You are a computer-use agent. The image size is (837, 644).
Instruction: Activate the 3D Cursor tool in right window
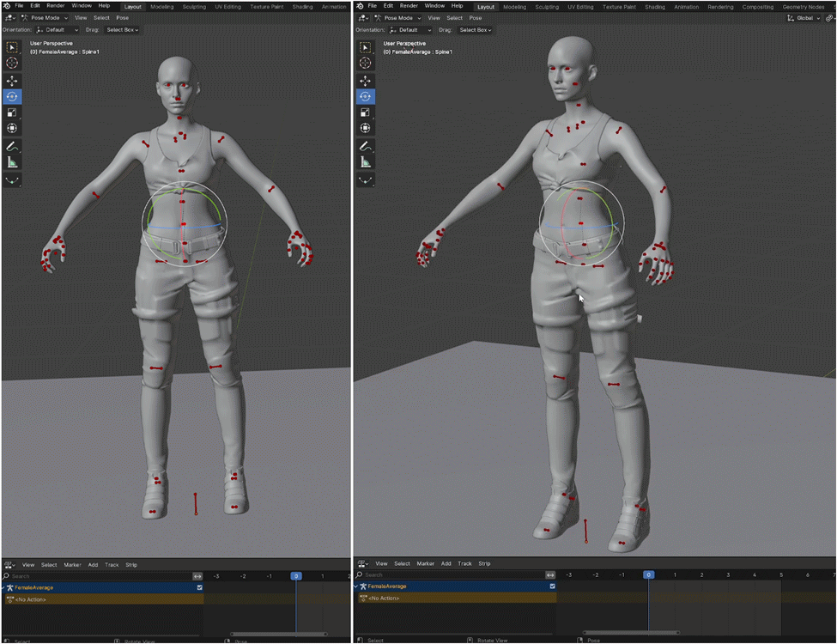(x=366, y=64)
